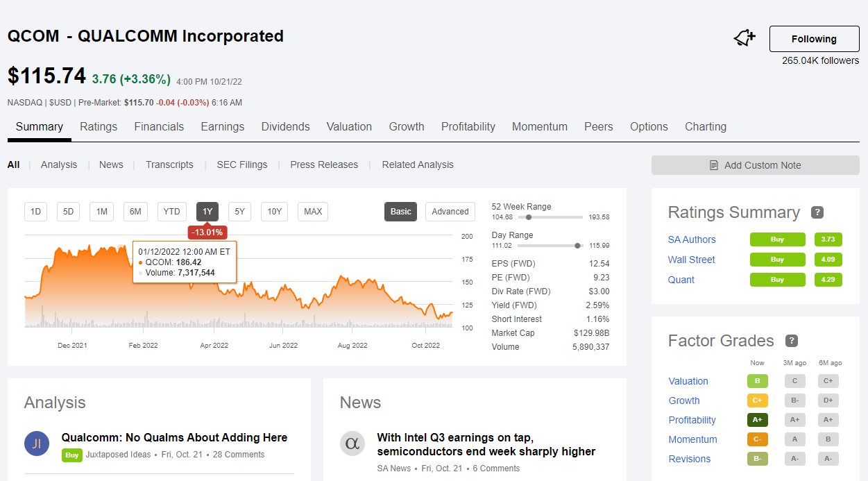Click the Following button
Image resolution: width=868 pixels, height=481 pixels.
815,39
